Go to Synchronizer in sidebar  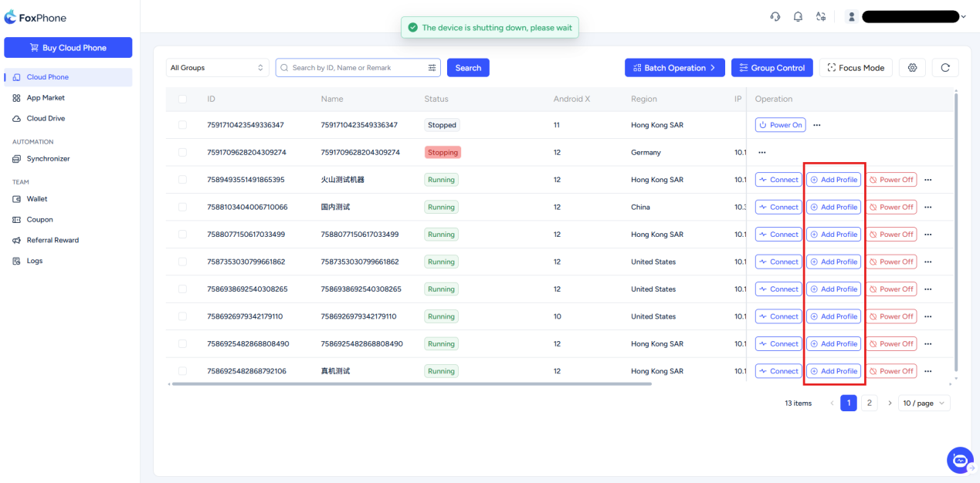(48, 159)
